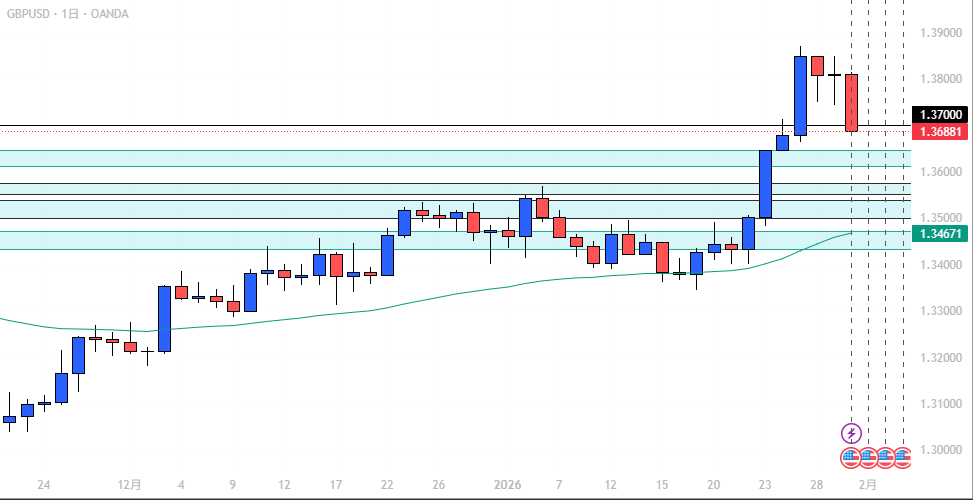Click the 1.39000 price axis label
Screen dimensions: 973x500
(941, 33)
